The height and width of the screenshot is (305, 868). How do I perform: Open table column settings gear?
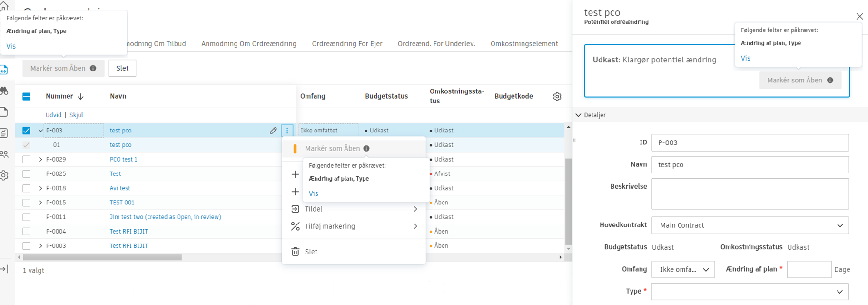coord(557,96)
